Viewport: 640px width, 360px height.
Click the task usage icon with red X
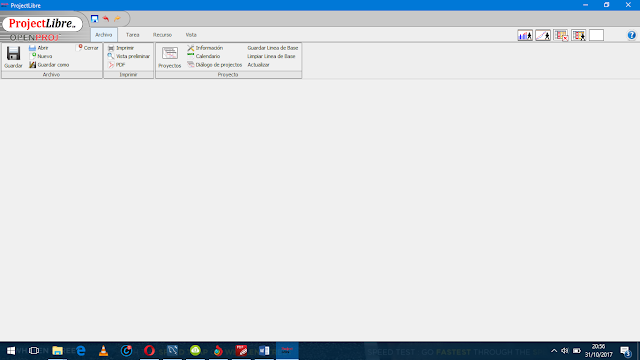click(561, 36)
